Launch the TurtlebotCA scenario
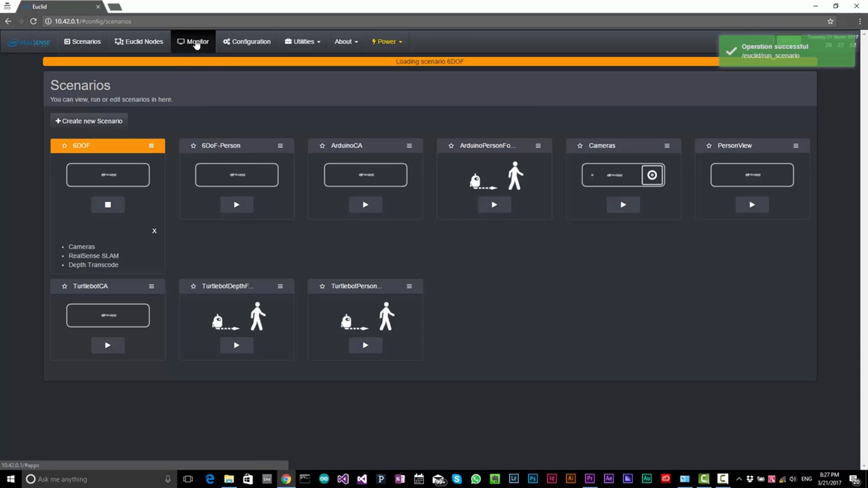The image size is (868, 488). click(108, 345)
